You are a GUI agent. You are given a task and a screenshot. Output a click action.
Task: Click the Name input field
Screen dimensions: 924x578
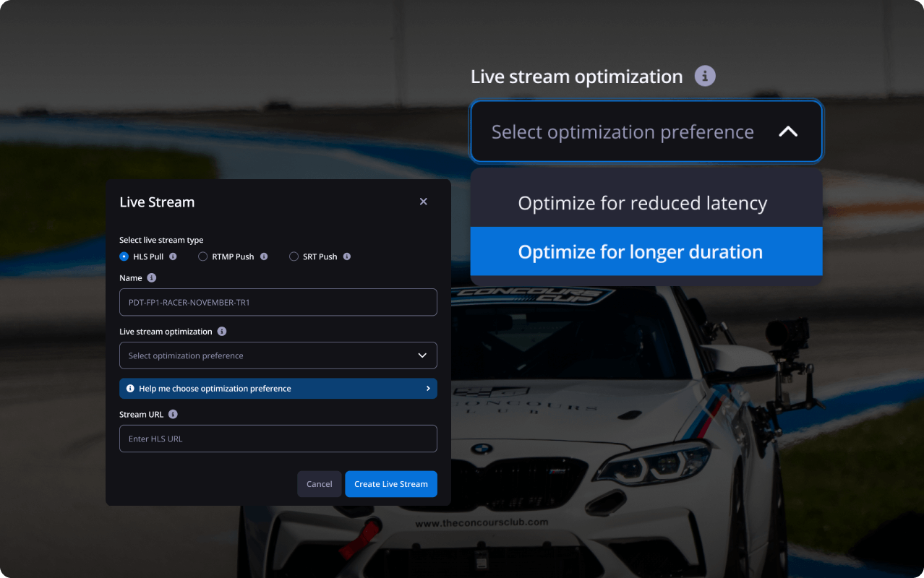[278, 303]
